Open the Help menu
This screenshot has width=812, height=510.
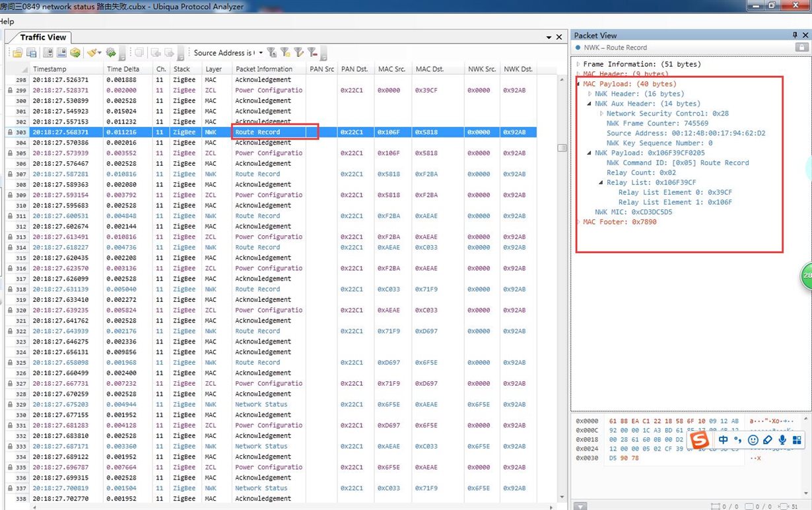pyautogui.click(x=7, y=22)
